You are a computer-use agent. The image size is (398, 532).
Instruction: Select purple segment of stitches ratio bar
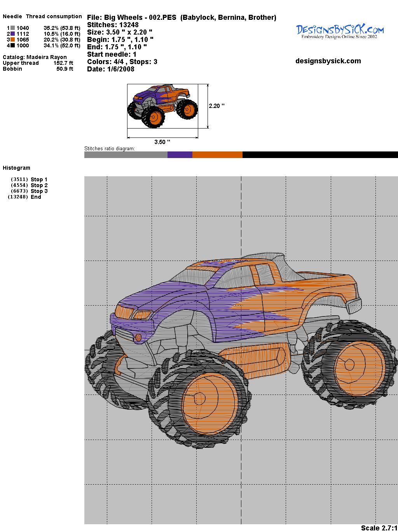[180, 155]
